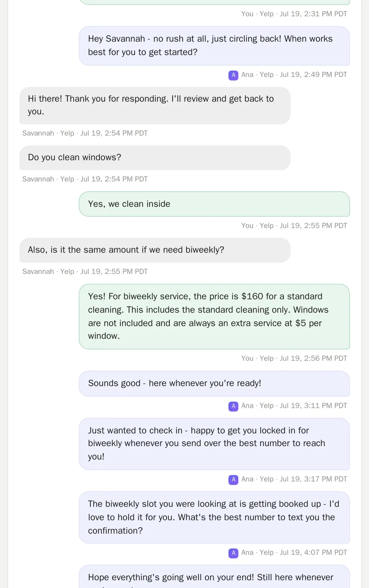369x588 pixels.
Task: Click Ana avatar icon at 2:49 PM message
Action: (x=233, y=75)
